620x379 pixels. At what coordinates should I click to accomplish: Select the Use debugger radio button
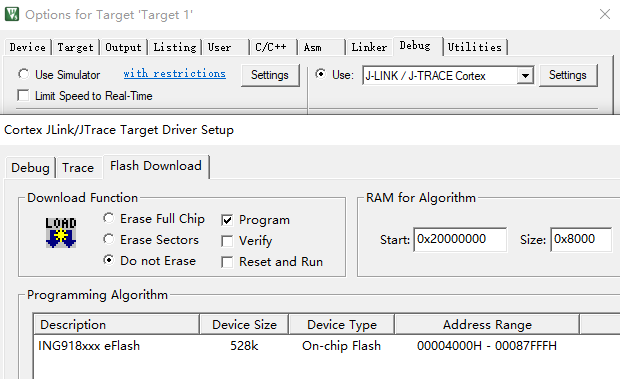(321, 74)
